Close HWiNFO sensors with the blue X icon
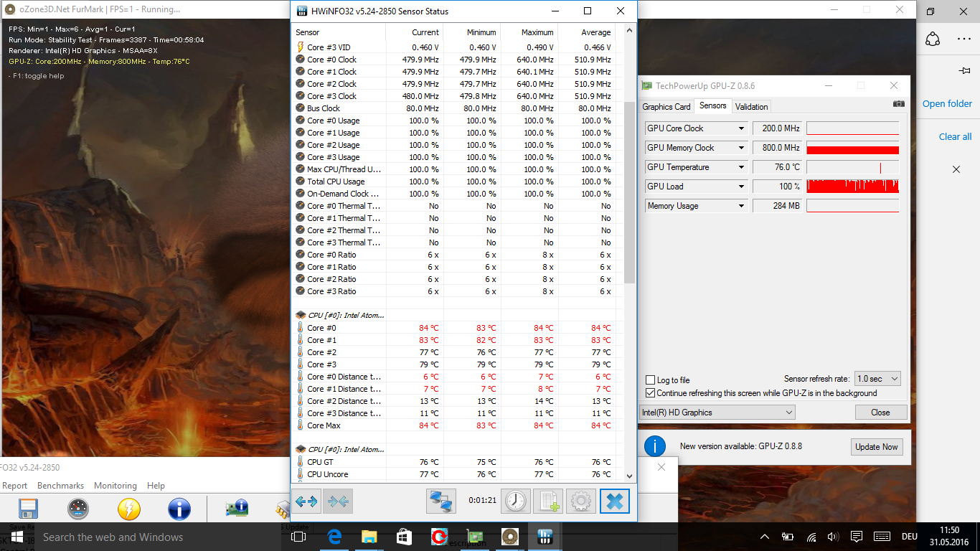 pos(615,501)
